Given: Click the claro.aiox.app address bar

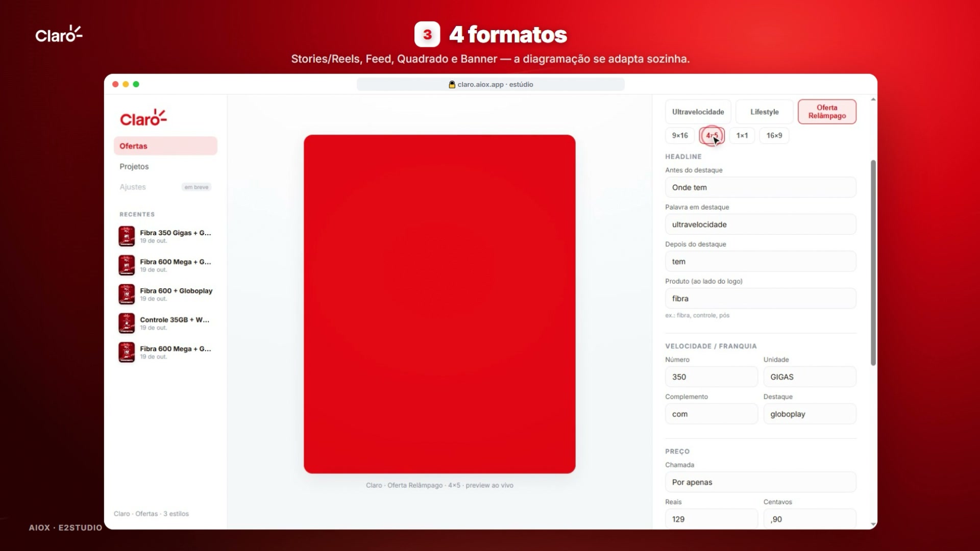Looking at the screenshot, I should [x=491, y=85].
